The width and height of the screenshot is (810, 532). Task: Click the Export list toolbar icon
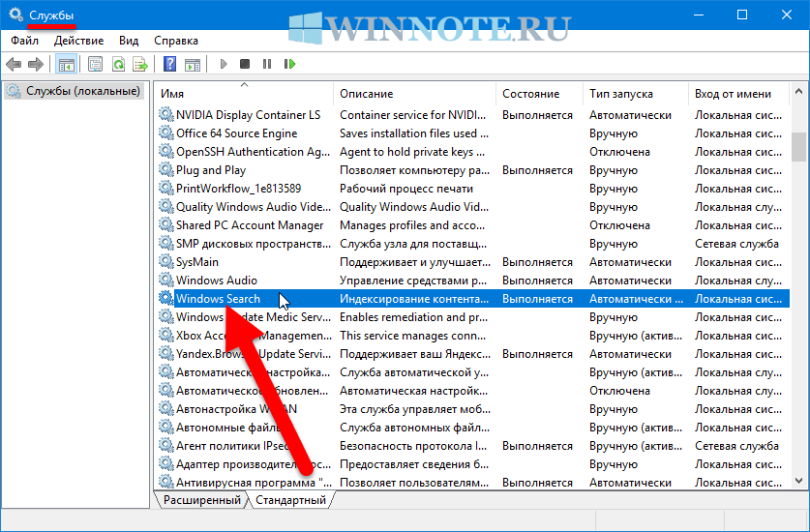point(140,65)
